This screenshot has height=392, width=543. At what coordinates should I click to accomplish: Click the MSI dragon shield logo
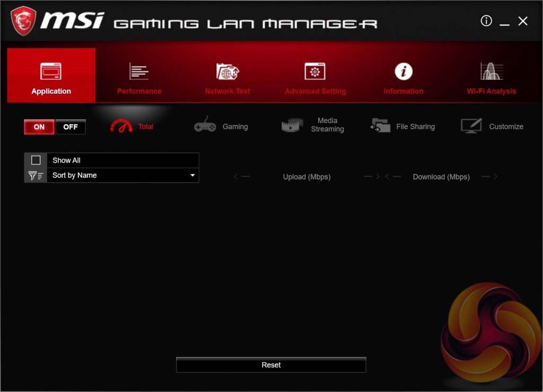coord(23,21)
